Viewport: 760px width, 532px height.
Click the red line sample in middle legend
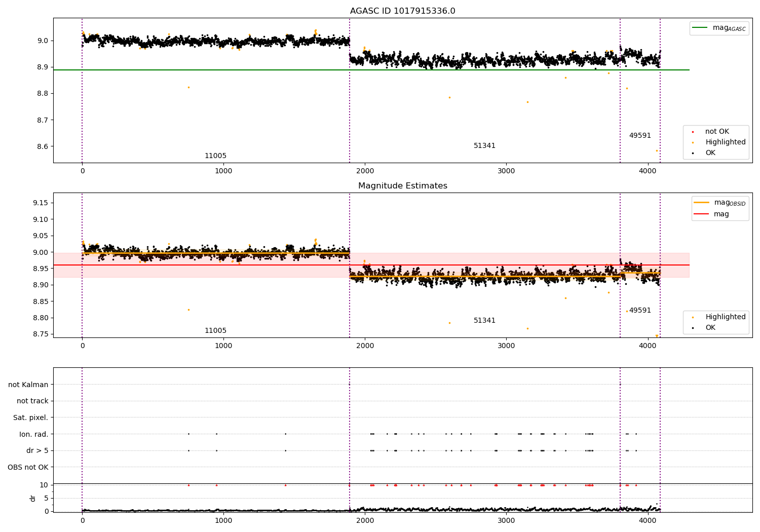pos(701,214)
